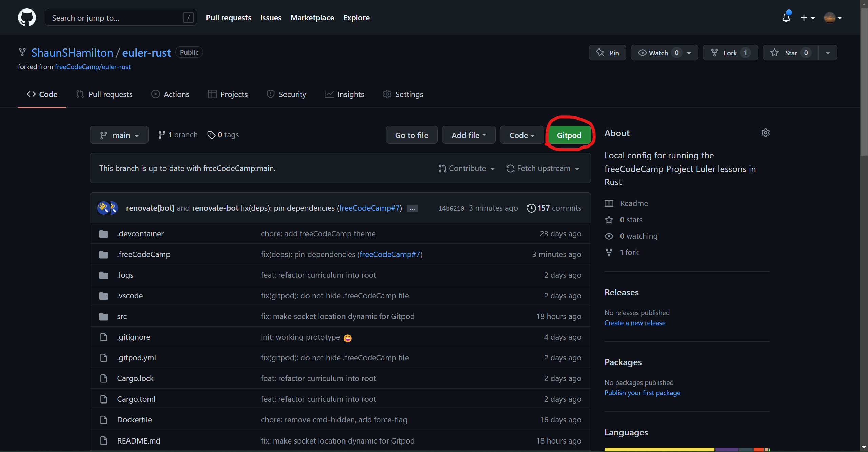Click Create a new release
This screenshot has height=452, width=868.
[x=635, y=323]
